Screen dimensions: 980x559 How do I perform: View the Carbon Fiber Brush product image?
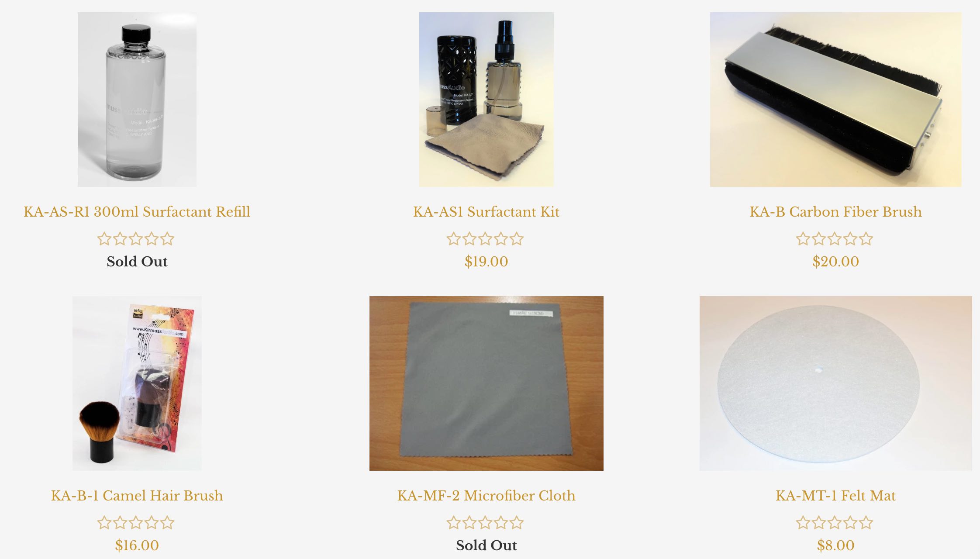(x=836, y=100)
